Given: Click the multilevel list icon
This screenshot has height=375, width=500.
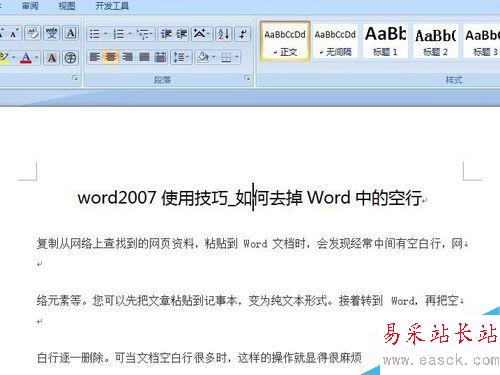Looking at the screenshot, I should (143, 34).
